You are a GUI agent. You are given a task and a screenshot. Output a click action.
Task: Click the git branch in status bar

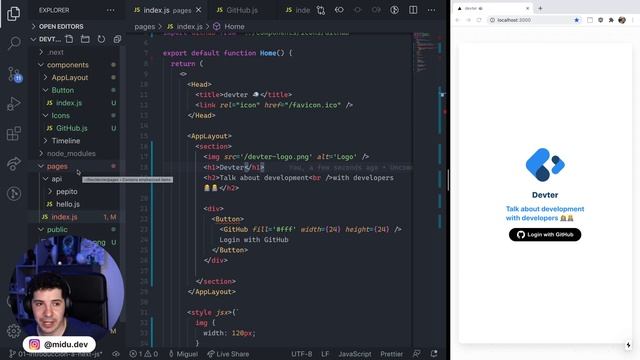(x=56, y=354)
